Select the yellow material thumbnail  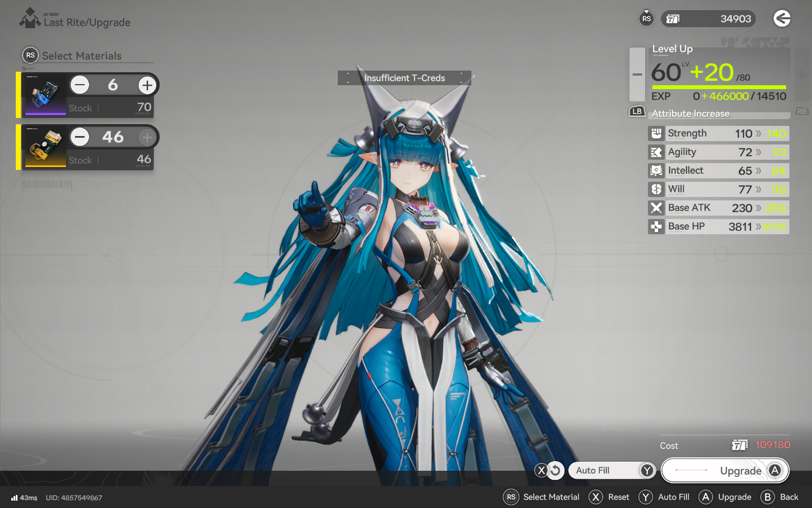46,147
